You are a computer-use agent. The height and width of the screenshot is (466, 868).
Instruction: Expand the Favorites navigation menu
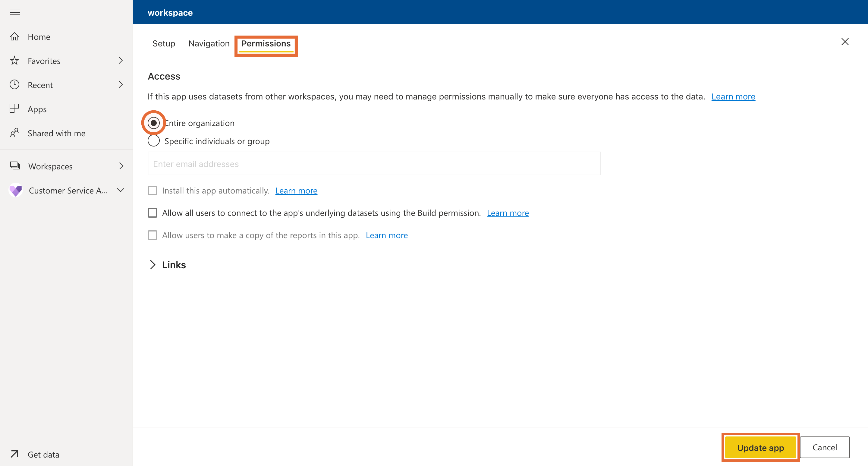(121, 60)
